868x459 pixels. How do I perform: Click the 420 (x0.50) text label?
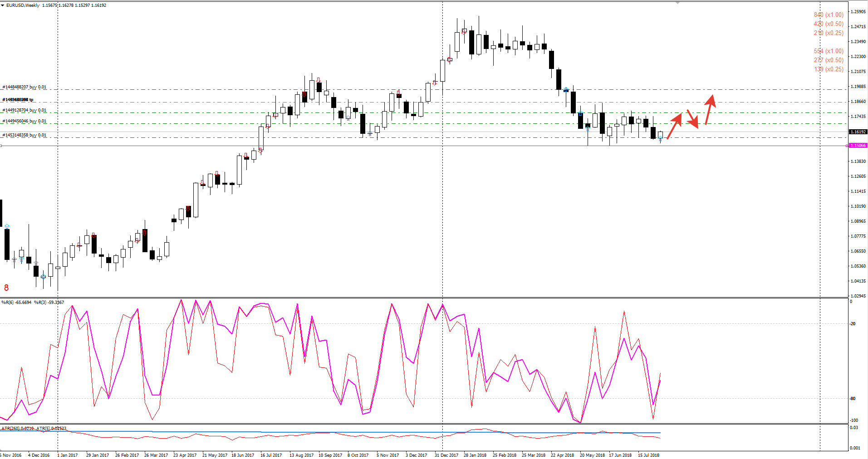coord(829,24)
